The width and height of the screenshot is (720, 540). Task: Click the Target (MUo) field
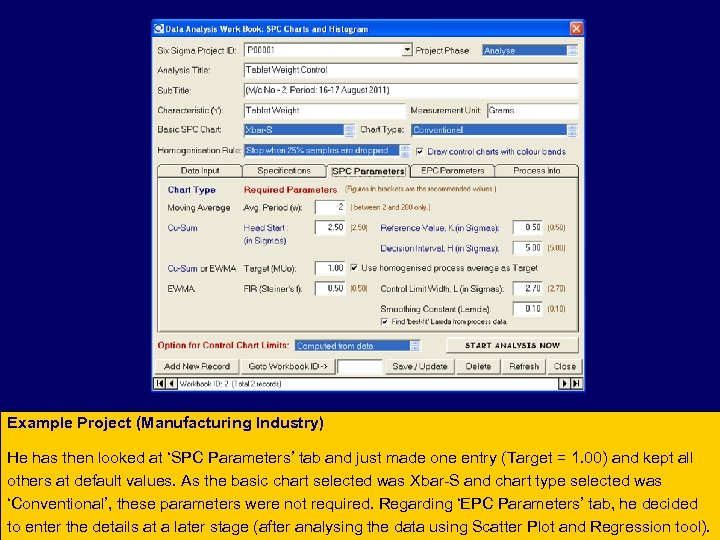click(x=330, y=268)
